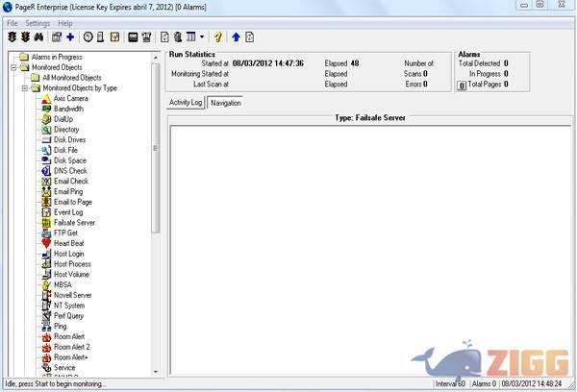
Task: Switch to the Activity Log tab
Action: 186,102
